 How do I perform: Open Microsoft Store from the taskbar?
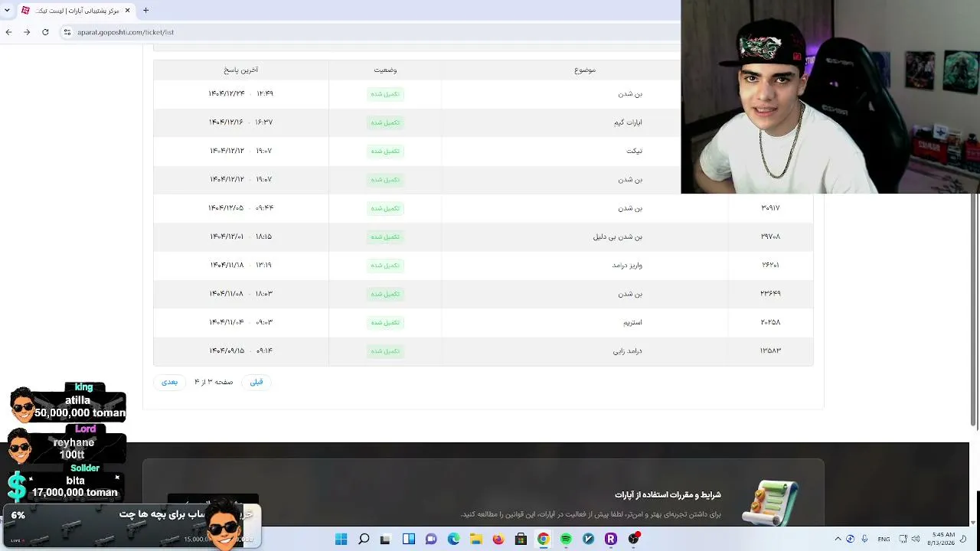tap(521, 539)
